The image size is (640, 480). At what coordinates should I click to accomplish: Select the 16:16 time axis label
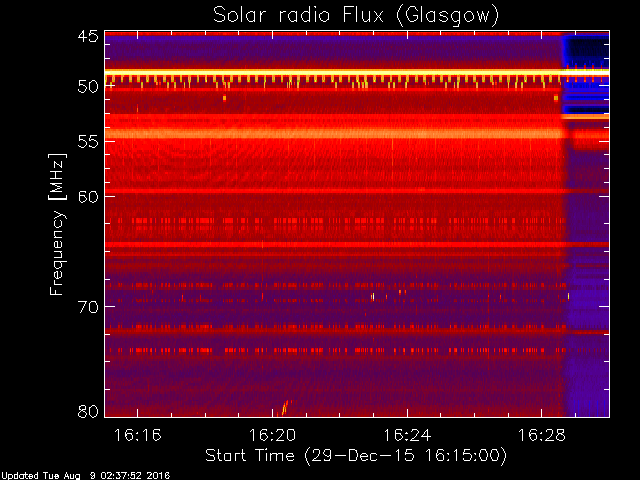(138, 435)
